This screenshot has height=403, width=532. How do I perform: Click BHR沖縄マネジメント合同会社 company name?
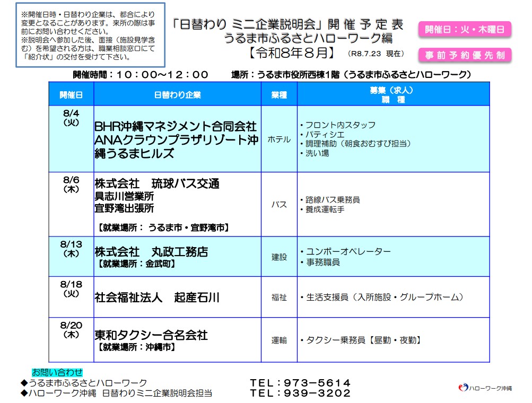tap(176, 127)
